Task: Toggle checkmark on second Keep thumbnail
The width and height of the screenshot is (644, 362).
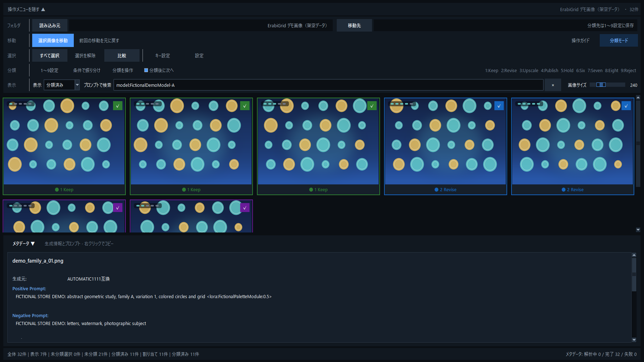Action: tap(245, 106)
